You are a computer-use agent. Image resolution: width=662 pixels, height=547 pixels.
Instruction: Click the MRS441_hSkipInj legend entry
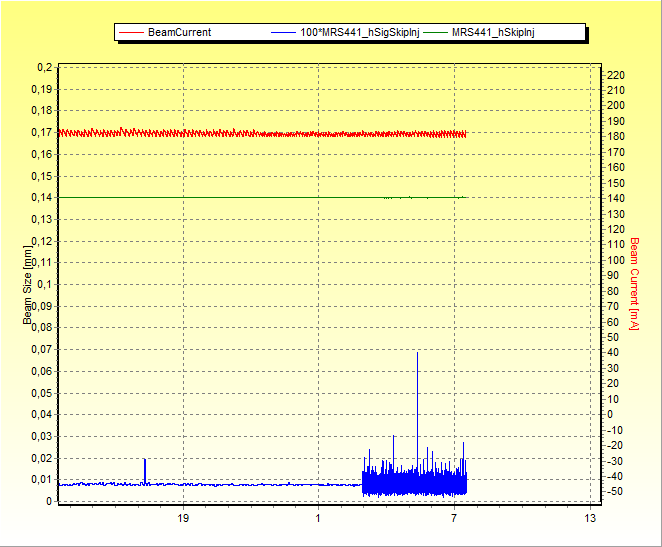pyautogui.click(x=493, y=32)
